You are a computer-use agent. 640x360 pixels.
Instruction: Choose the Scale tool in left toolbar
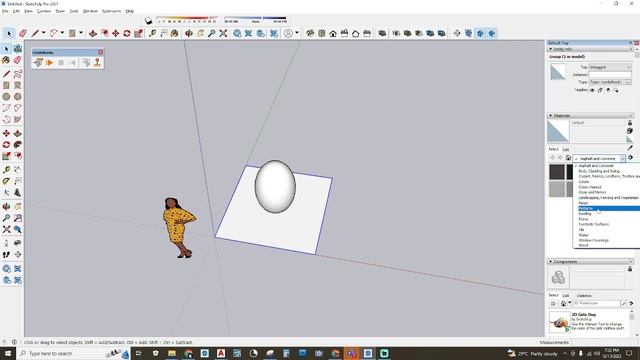[6, 156]
